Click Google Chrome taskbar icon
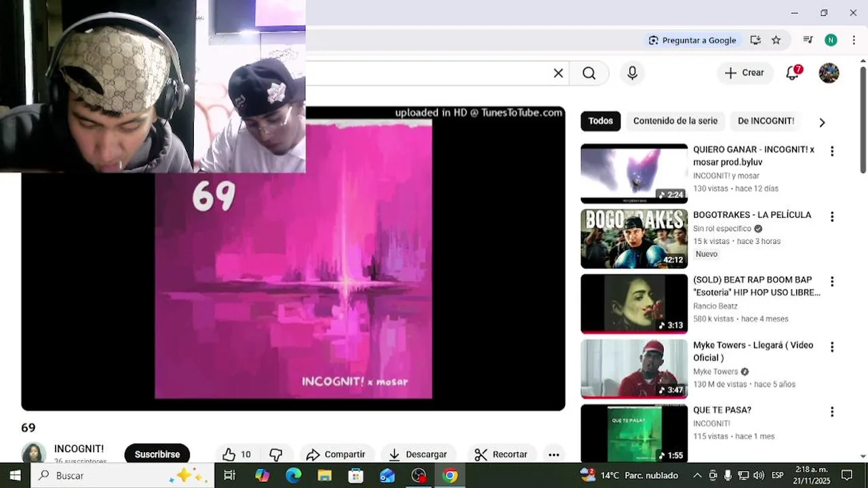 pos(450,475)
